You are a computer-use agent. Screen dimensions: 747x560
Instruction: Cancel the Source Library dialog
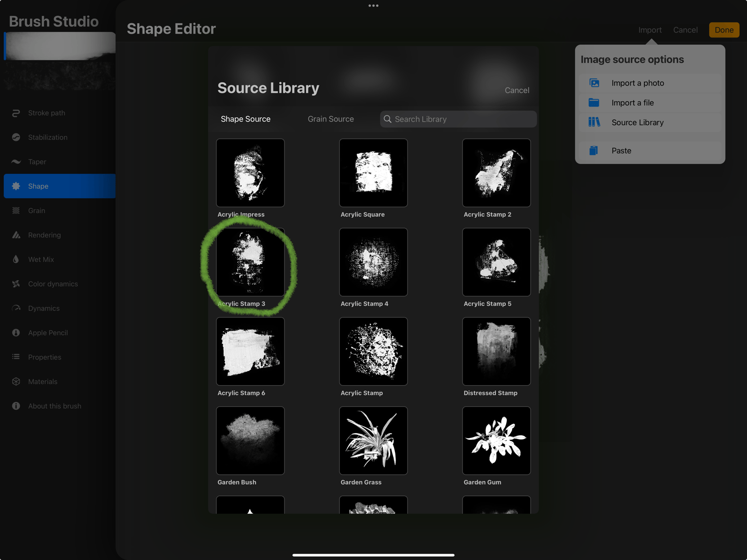coord(517,90)
